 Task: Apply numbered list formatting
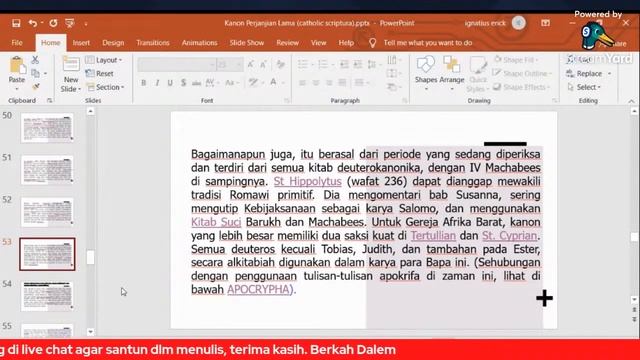324,64
